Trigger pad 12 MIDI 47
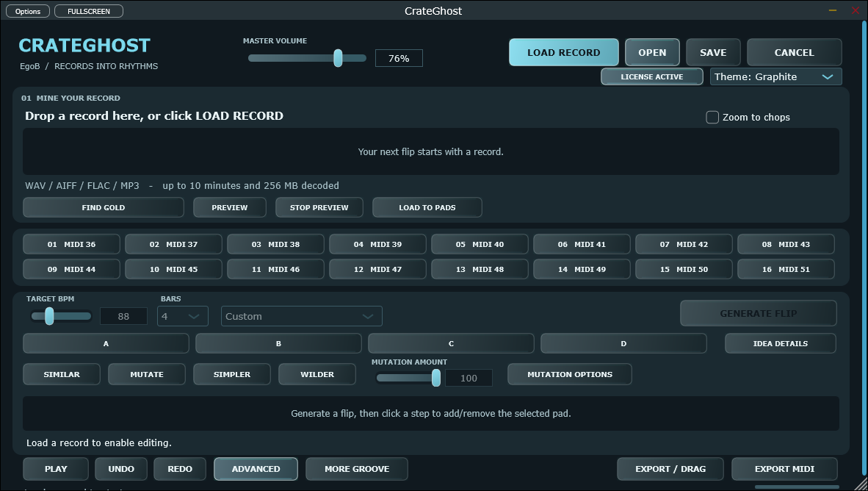The width and height of the screenshot is (868, 491). click(377, 269)
